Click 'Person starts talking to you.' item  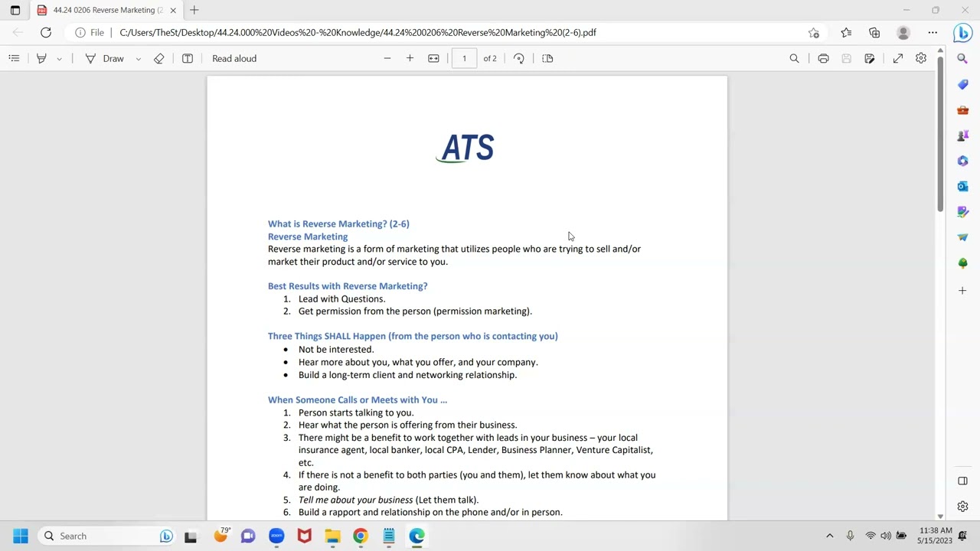click(356, 412)
